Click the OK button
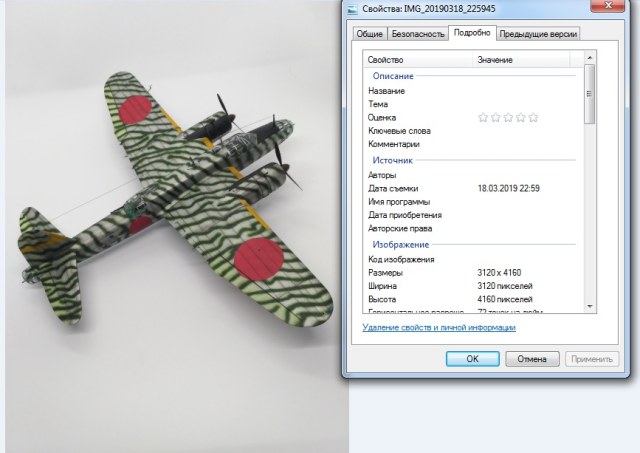This screenshot has width=640, height=453. (473, 359)
